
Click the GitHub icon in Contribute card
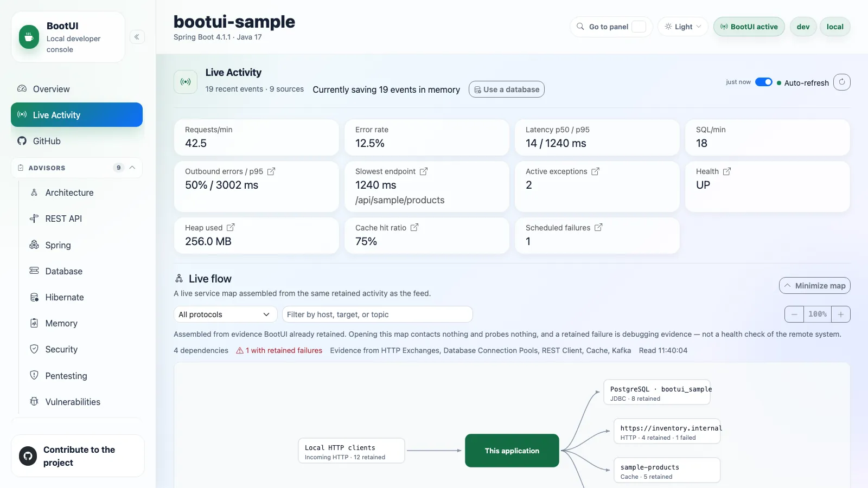click(28, 456)
